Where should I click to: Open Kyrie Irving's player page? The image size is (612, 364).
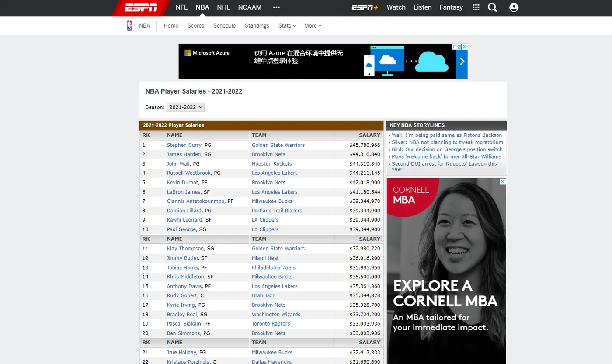click(x=181, y=305)
